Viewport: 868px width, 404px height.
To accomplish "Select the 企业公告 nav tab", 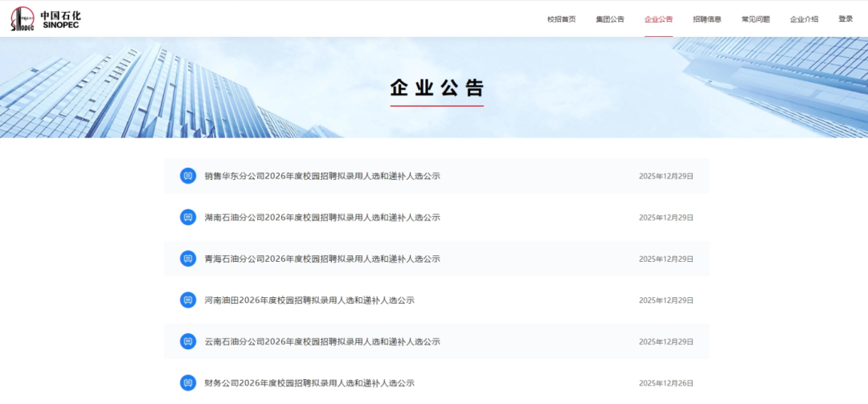I will coord(658,18).
